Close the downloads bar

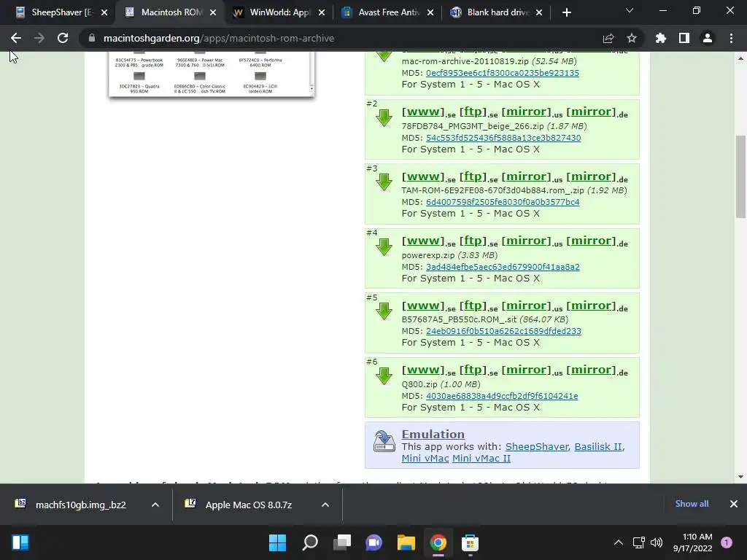pyautogui.click(x=734, y=504)
